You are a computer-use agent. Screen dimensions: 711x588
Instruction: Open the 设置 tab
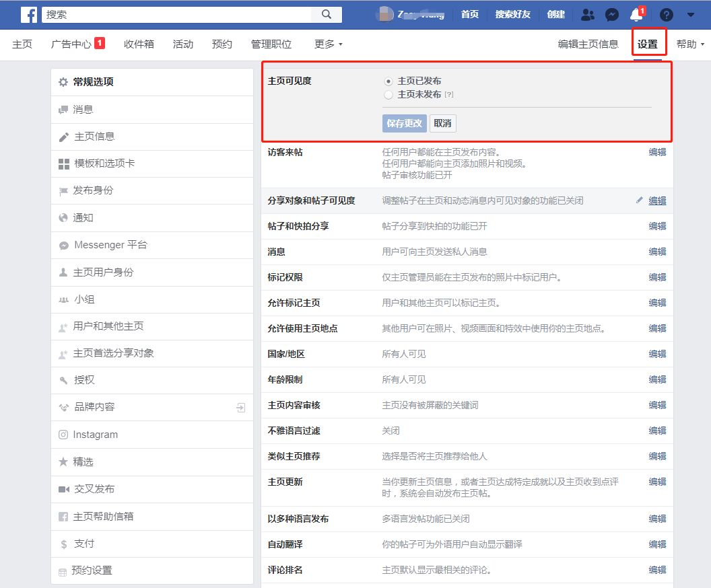click(648, 44)
